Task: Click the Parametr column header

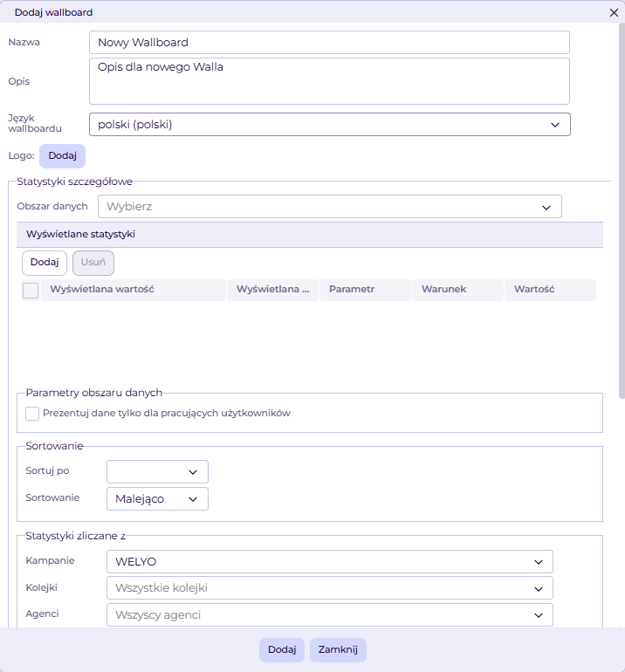Action: tap(365, 290)
